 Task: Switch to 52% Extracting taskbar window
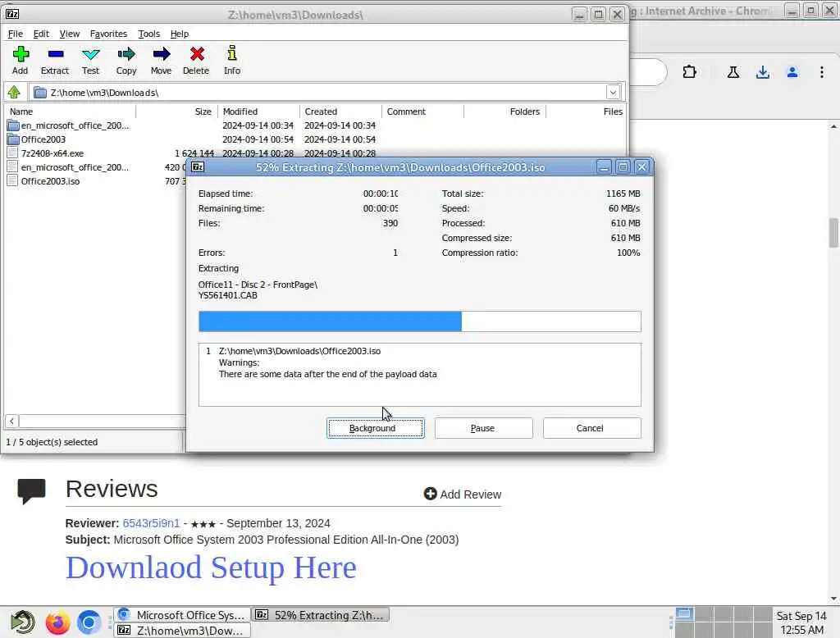click(321, 615)
